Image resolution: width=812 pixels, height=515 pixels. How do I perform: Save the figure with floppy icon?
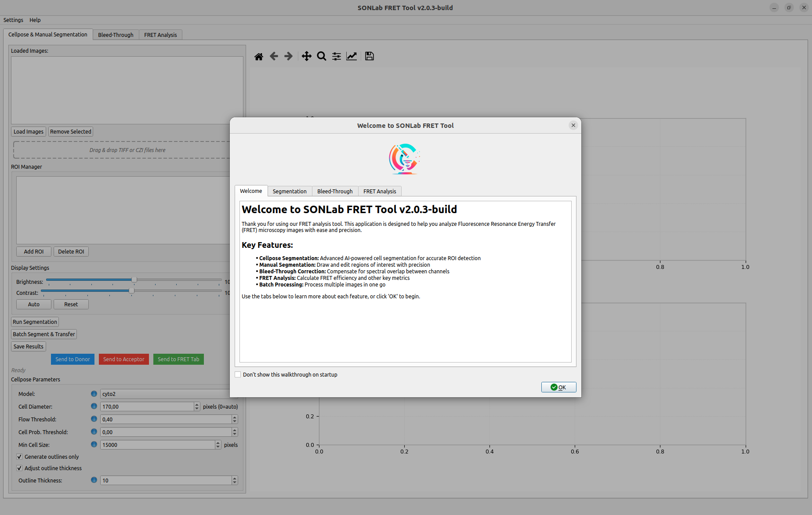[x=370, y=56]
